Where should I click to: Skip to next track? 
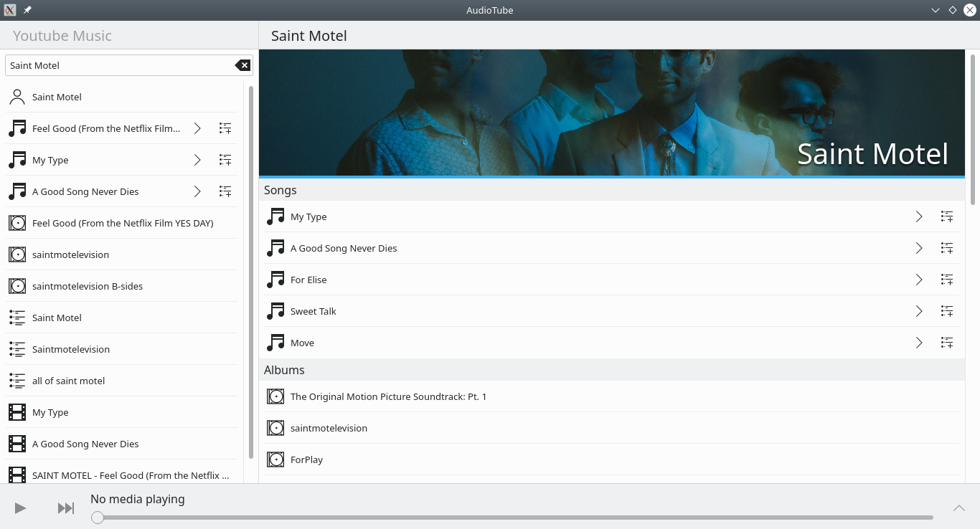(66, 508)
